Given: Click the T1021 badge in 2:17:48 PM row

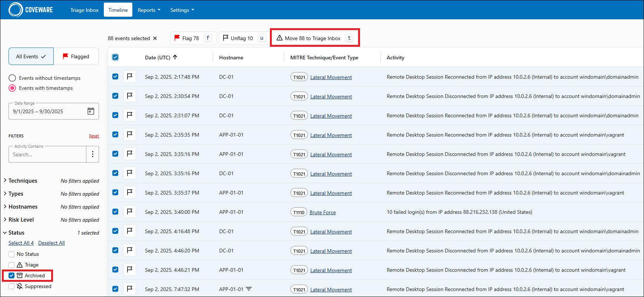Looking at the screenshot, I should (299, 77).
